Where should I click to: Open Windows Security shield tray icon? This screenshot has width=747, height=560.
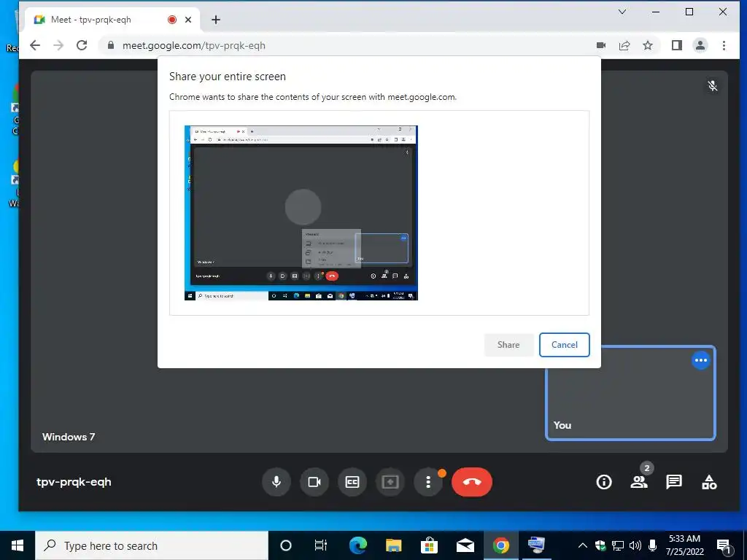tap(600, 545)
